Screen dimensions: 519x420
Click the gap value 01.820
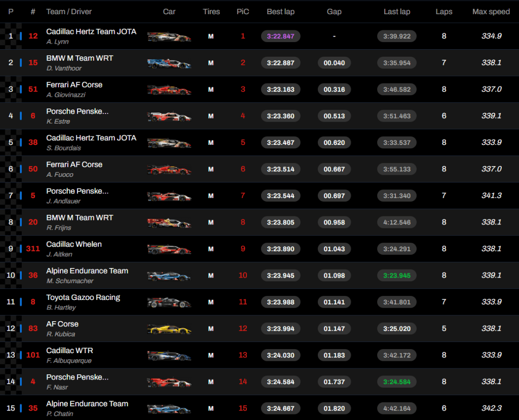pyautogui.click(x=335, y=408)
